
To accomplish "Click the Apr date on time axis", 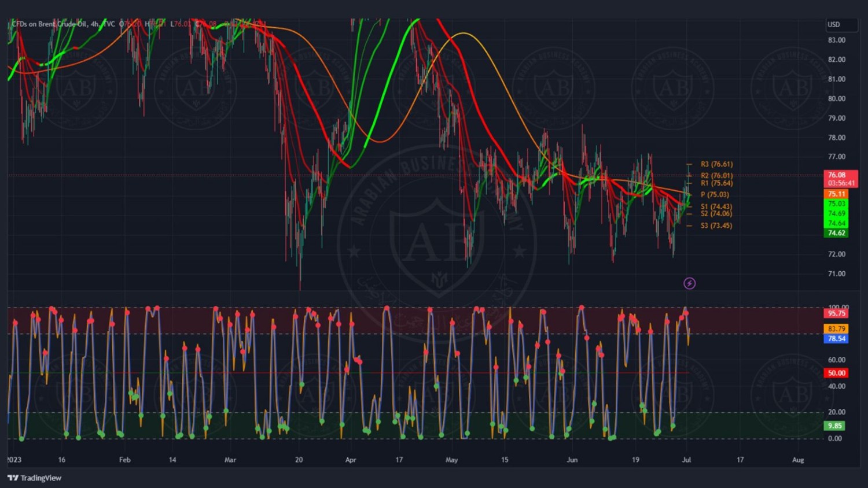I will pyautogui.click(x=350, y=460).
